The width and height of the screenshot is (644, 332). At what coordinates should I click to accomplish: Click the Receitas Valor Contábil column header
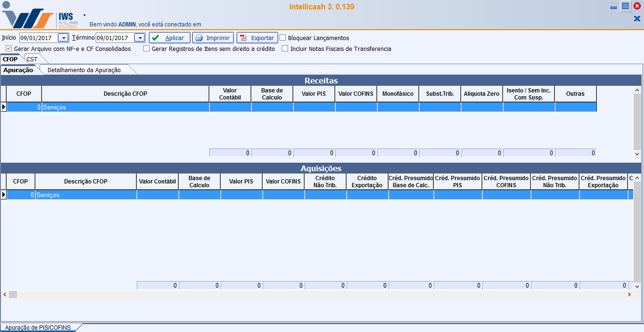point(230,94)
